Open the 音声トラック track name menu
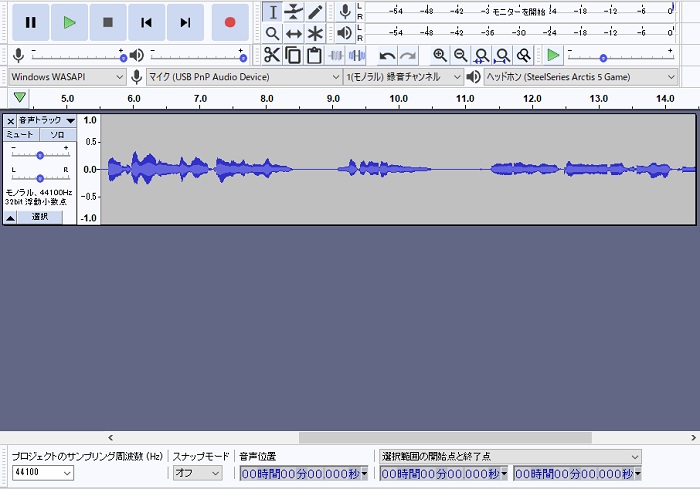This screenshot has height=489, width=700. (46, 120)
